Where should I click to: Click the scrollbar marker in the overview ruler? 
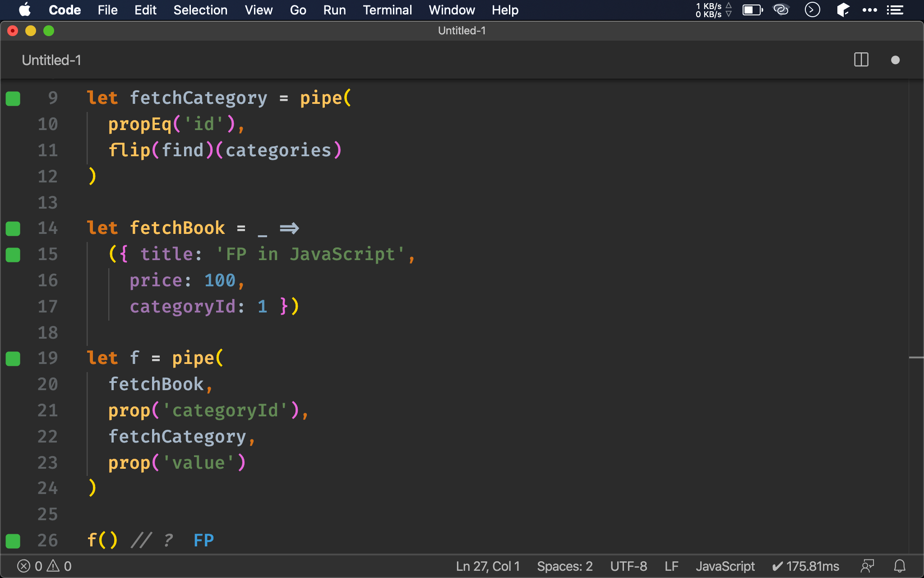[x=916, y=358]
